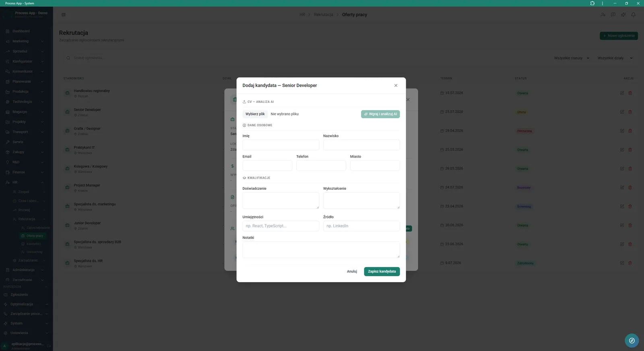Click Anuluj to cancel
Viewport: 644px width, 351px height.
click(352, 272)
